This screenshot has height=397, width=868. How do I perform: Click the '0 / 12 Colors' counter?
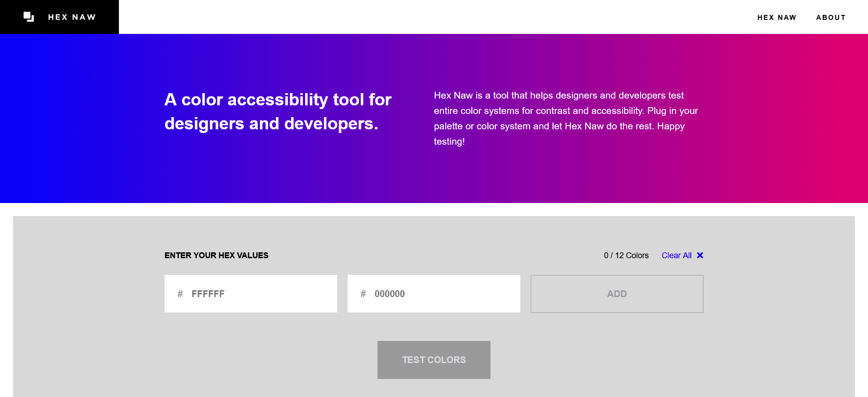click(x=626, y=255)
